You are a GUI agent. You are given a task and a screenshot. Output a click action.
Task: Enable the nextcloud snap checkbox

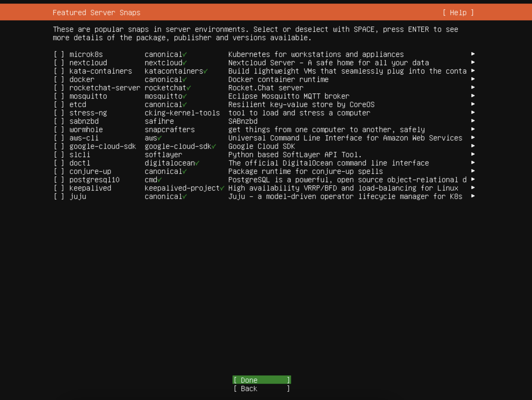(x=59, y=63)
